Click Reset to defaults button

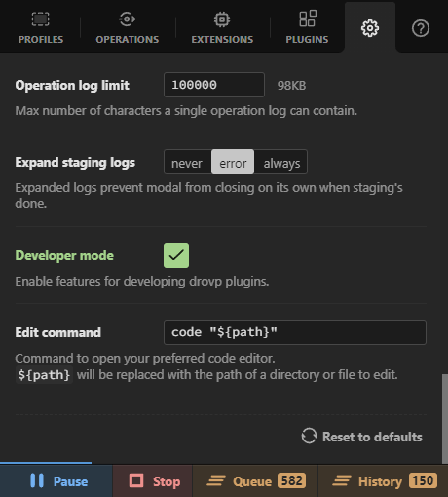361,437
